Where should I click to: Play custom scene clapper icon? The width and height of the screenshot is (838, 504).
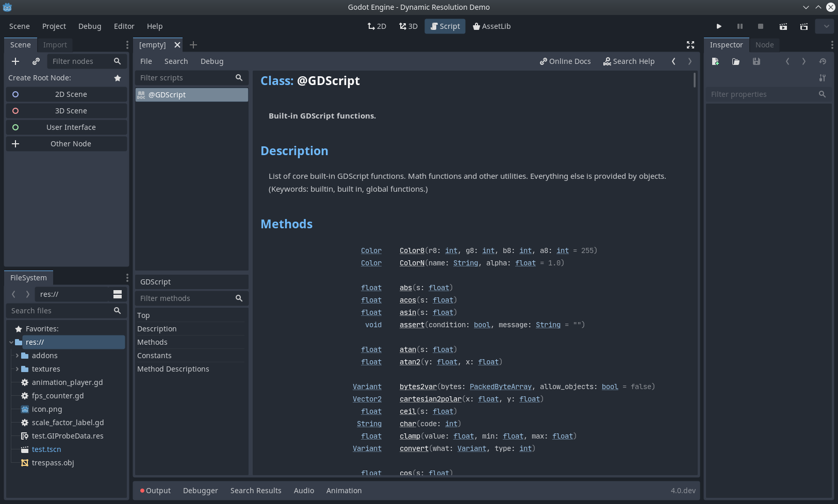tap(804, 26)
